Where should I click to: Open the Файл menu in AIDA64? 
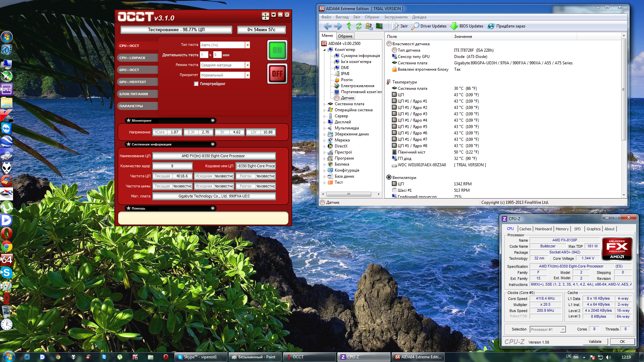326,17
